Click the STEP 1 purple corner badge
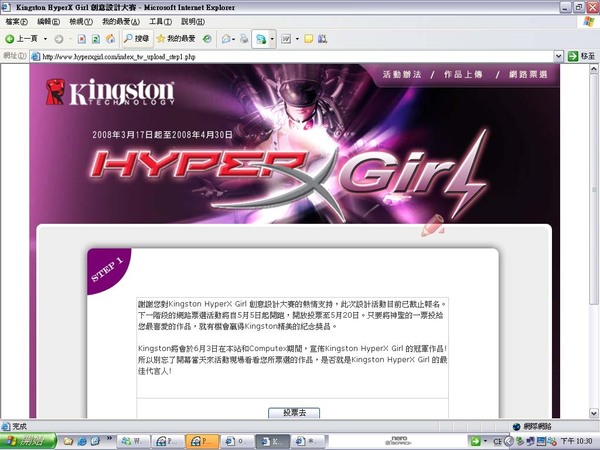Viewport: 600px width, 450px height. click(x=108, y=271)
